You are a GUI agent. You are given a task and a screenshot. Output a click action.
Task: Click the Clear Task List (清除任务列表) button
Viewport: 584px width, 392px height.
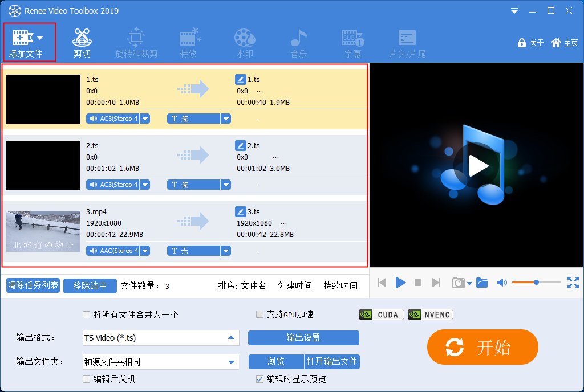point(33,285)
